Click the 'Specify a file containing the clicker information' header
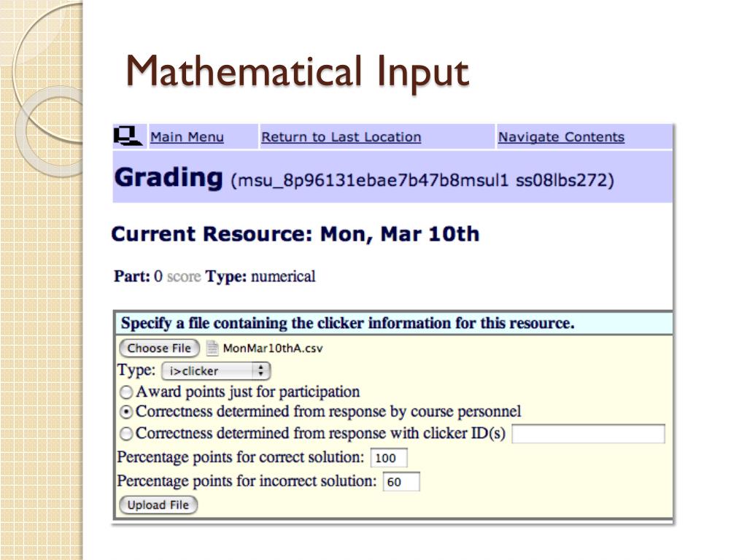This screenshot has height=560, width=747. coord(348,323)
